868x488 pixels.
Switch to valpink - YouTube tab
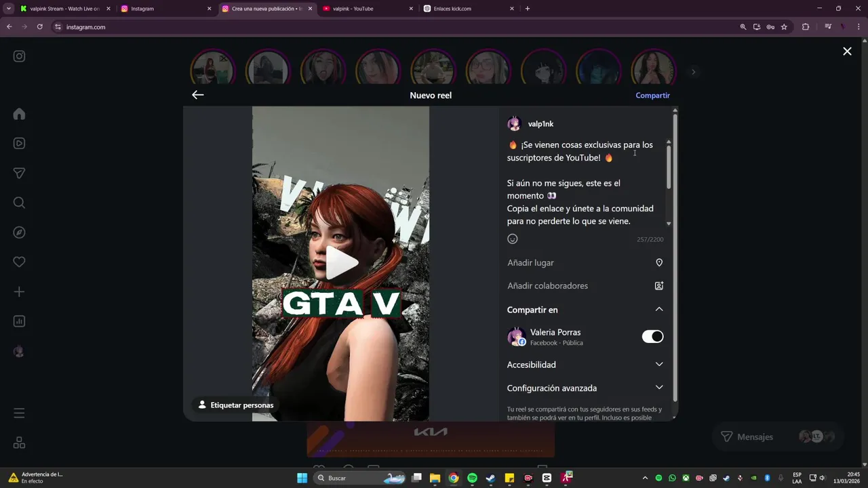pos(368,9)
